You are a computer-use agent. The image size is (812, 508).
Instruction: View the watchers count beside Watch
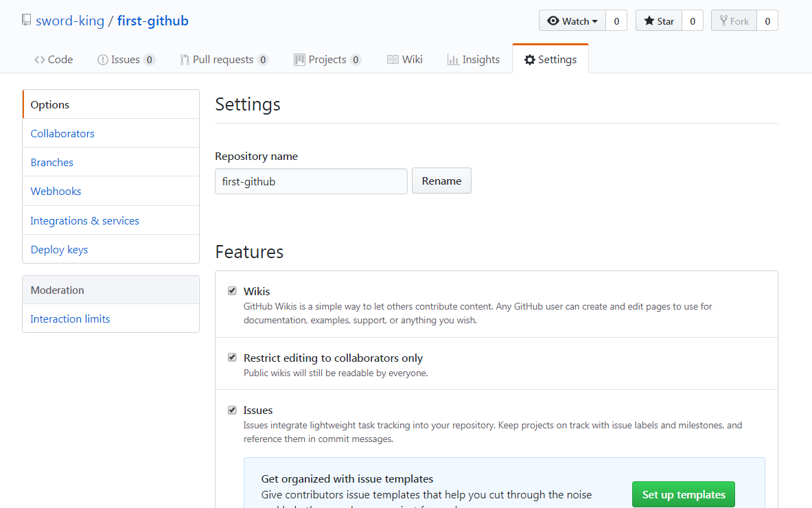[x=616, y=21]
